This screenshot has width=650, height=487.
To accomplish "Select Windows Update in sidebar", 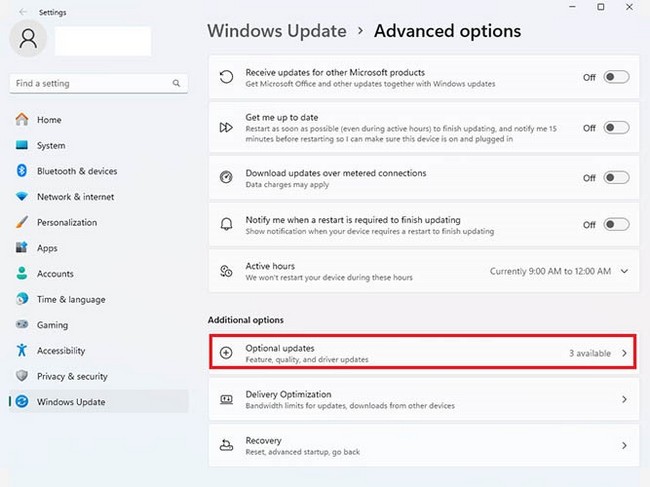I will (x=98, y=402).
